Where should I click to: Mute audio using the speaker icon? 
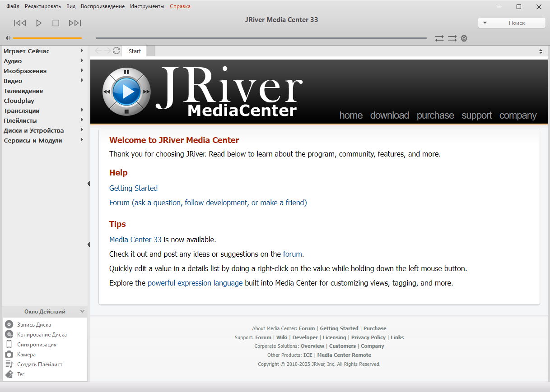8,38
